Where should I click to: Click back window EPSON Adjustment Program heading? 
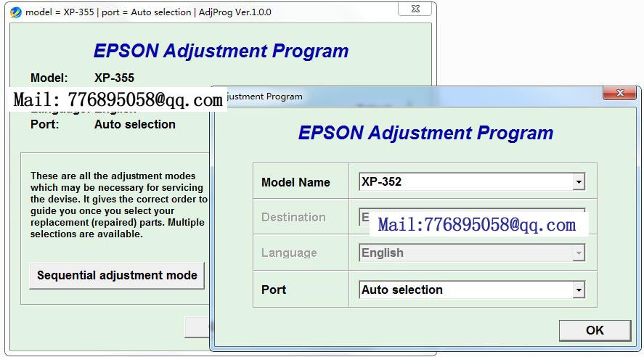tap(221, 51)
